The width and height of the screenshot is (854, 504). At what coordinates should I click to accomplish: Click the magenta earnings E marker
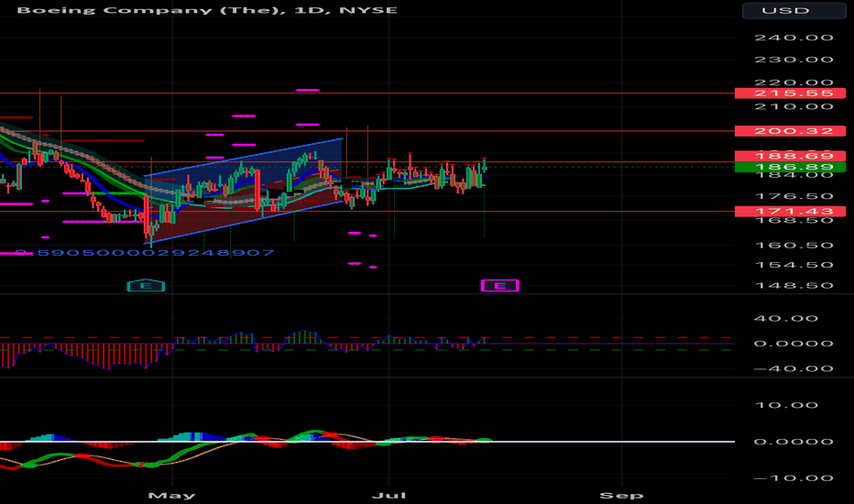point(500,286)
